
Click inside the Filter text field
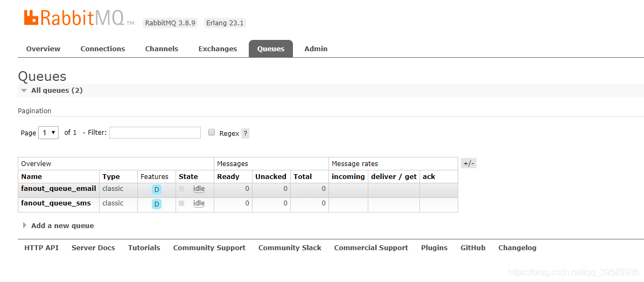(155, 132)
